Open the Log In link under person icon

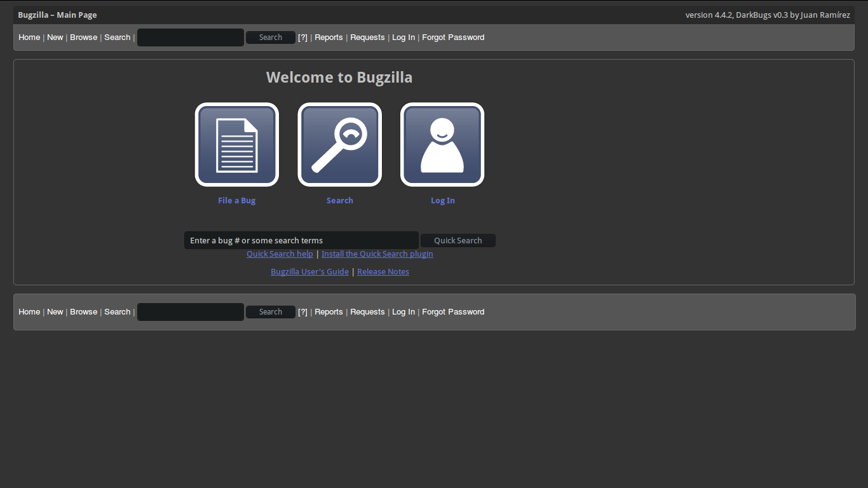(x=443, y=200)
